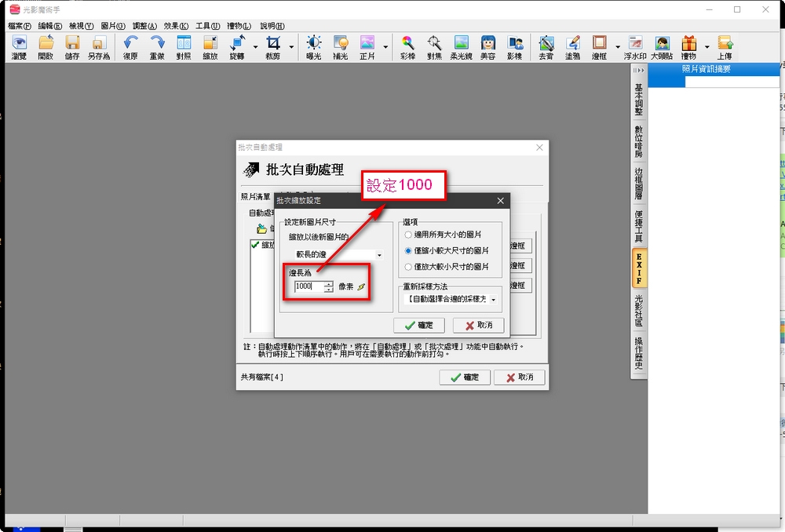This screenshot has height=532, width=785.
Task: Click 取消 in the 批次縮放設定 dialog
Action: pos(479,325)
